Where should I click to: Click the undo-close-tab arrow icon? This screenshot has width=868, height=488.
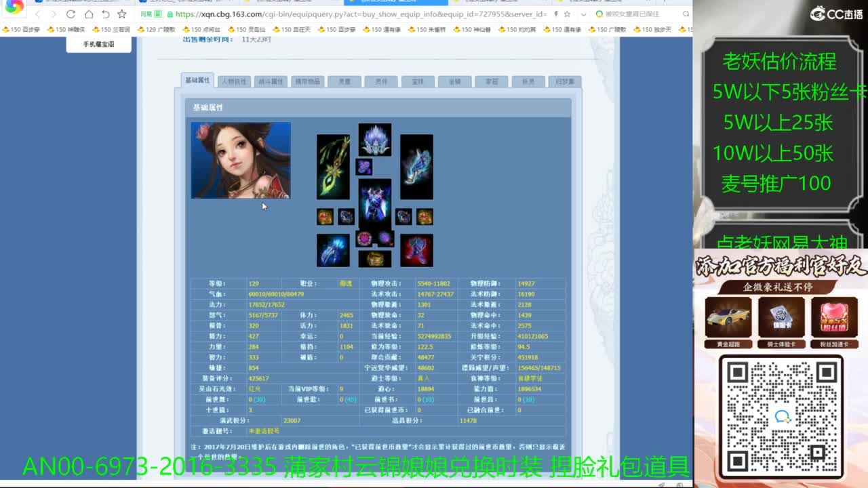pos(105,14)
